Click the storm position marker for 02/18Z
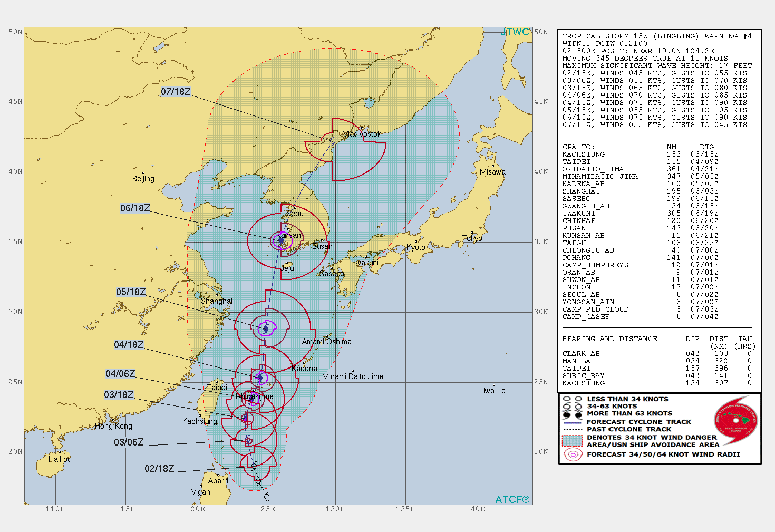775x532 pixels. 254,466
